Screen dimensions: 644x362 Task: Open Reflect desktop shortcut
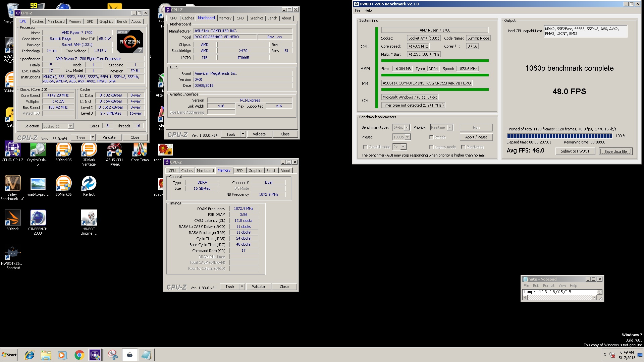(89, 186)
